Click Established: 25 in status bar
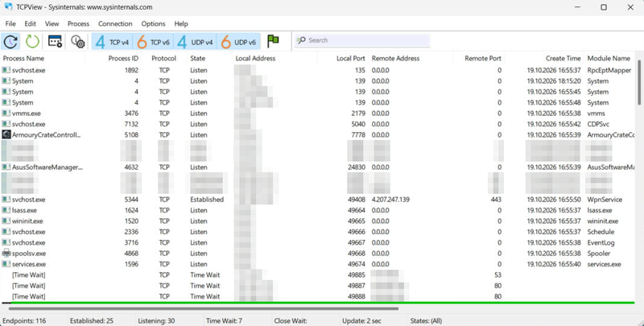The image size is (644, 326). coord(92,320)
